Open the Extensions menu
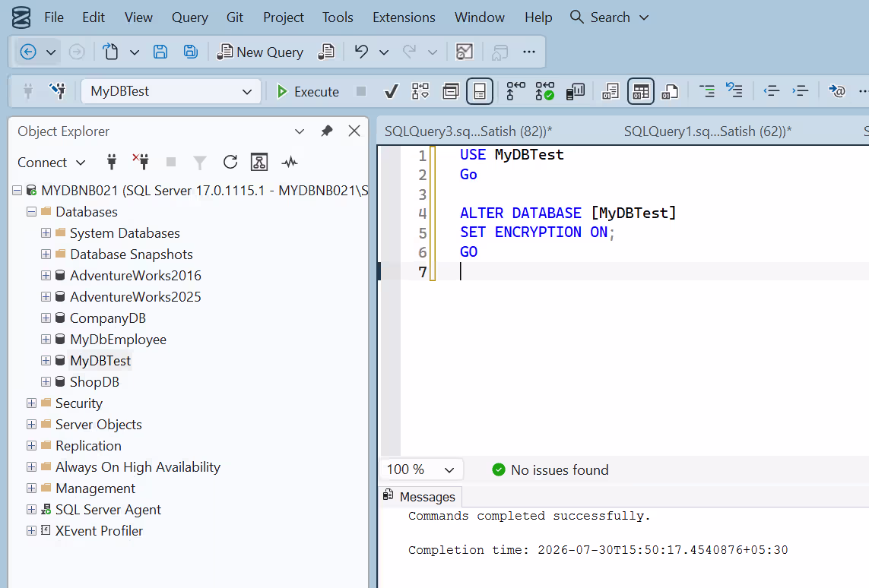The width and height of the screenshot is (869, 588). point(404,17)
